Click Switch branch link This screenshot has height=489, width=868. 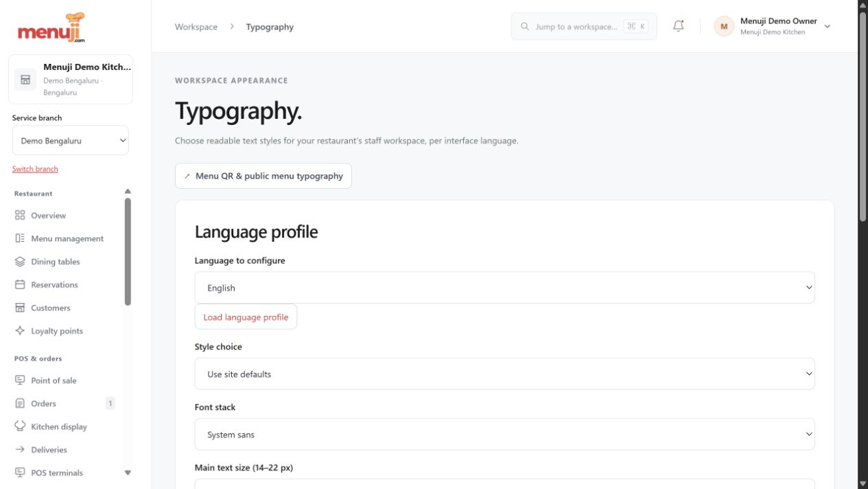[x=35, y=169]
